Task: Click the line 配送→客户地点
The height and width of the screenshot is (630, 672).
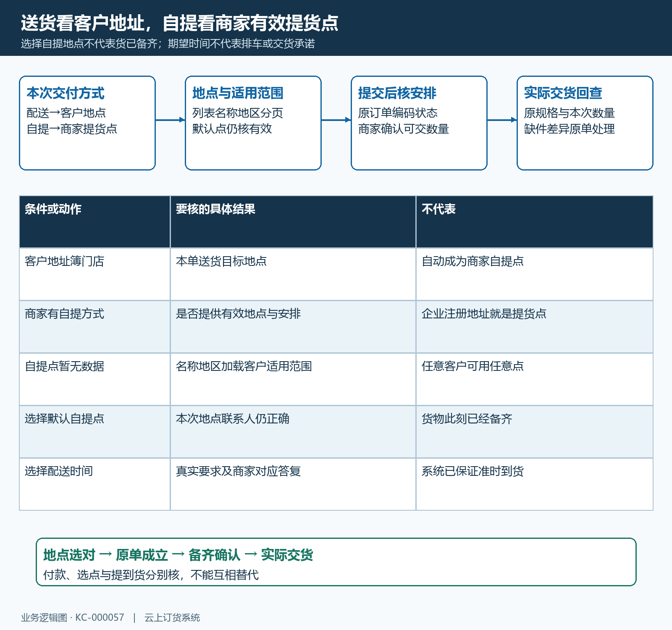Action: (66, 113)
